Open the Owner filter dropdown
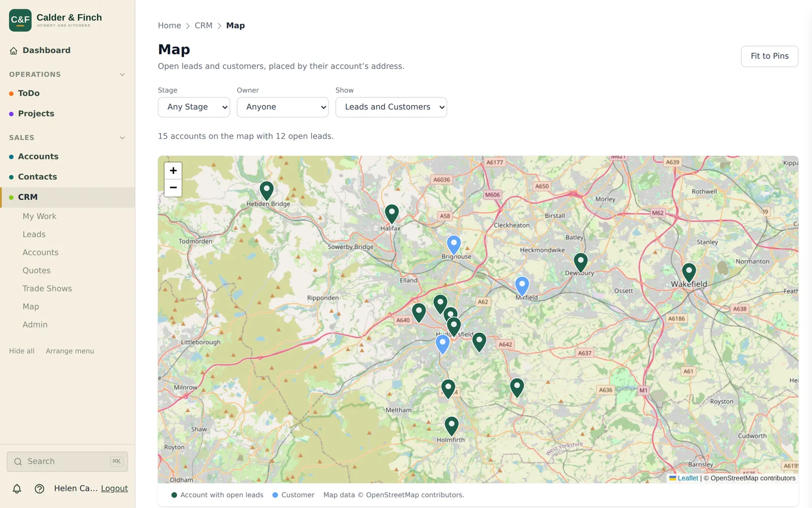 pyautogui.click(x=283, y=107)
